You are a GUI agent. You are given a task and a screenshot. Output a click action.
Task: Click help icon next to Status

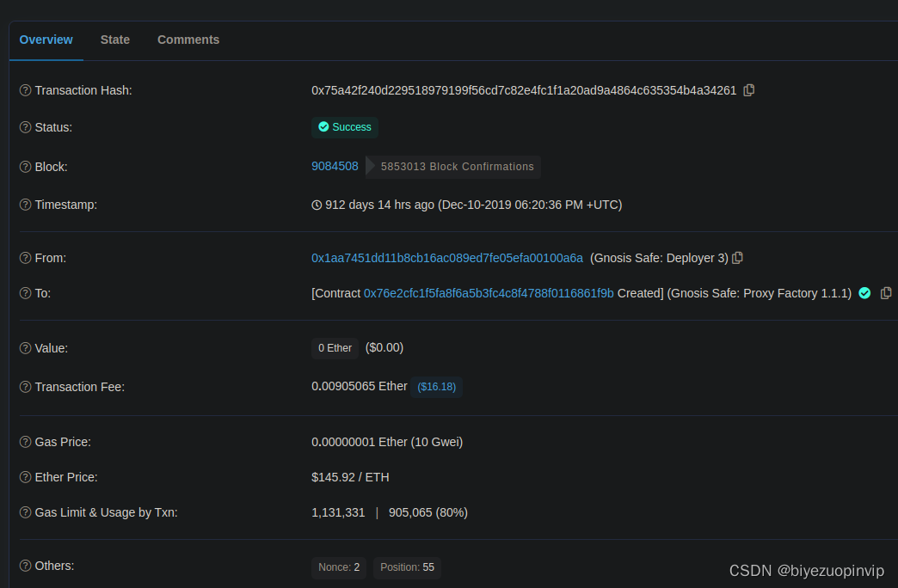(x=26, y=127)
